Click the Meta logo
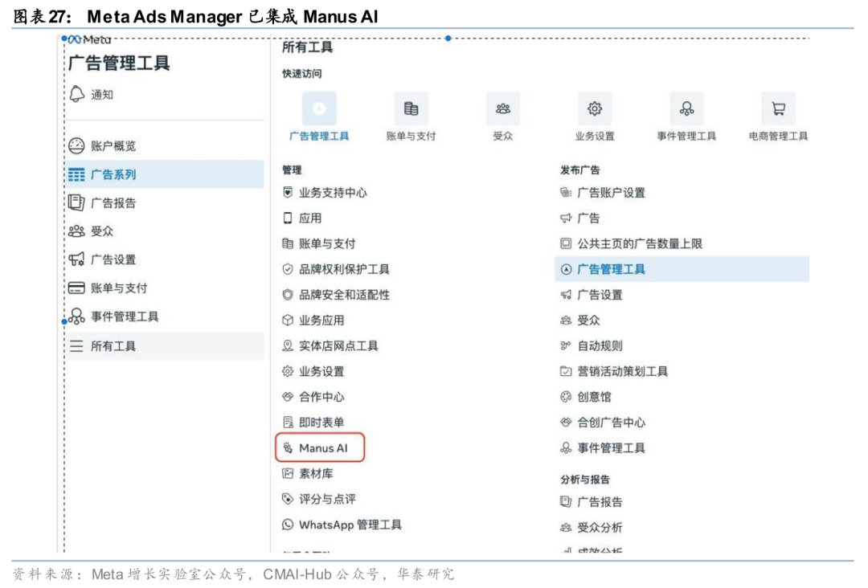 pos(89,39)
